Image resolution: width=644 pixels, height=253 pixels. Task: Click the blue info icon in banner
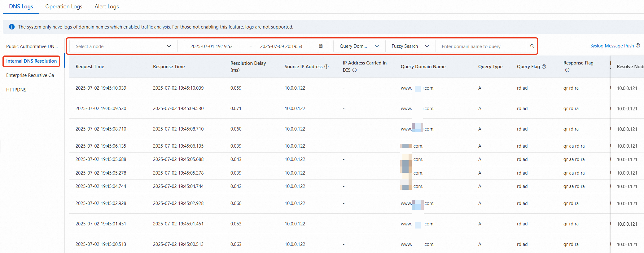click(12, 27)
